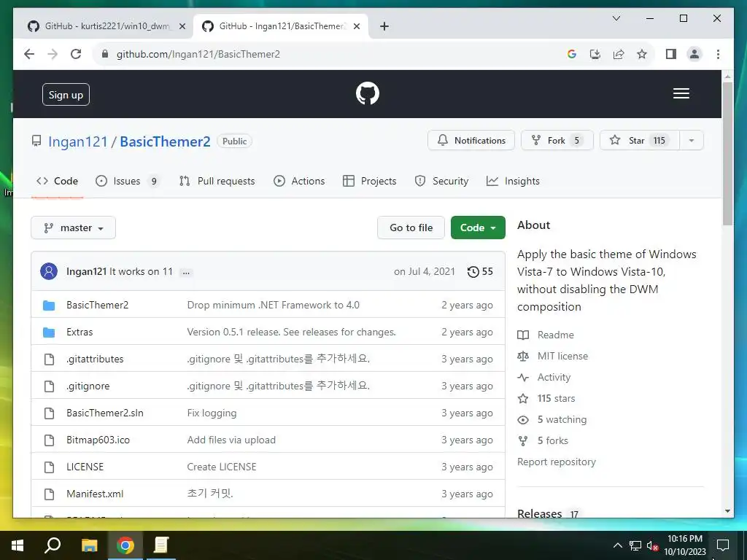Click the Google icon in address bar
Image resolution: width=747 pixels, height=560 pixels.
(572, 54)
